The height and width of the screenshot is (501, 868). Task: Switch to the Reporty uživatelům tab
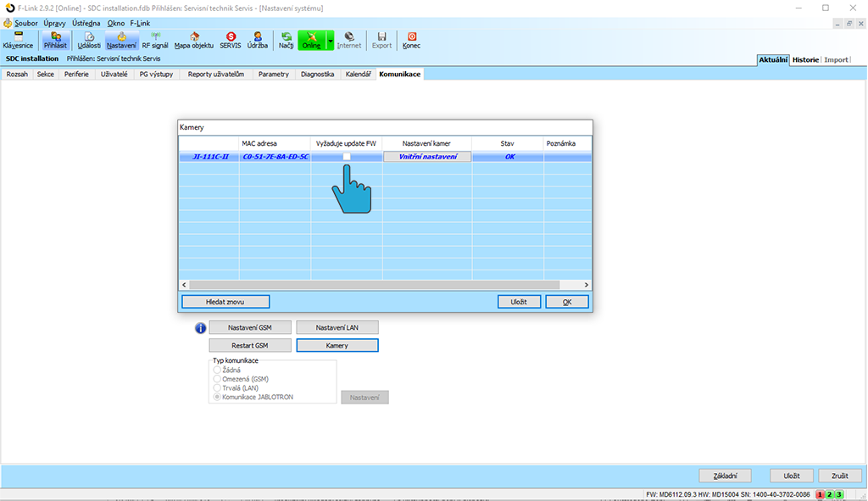[216, 75]
